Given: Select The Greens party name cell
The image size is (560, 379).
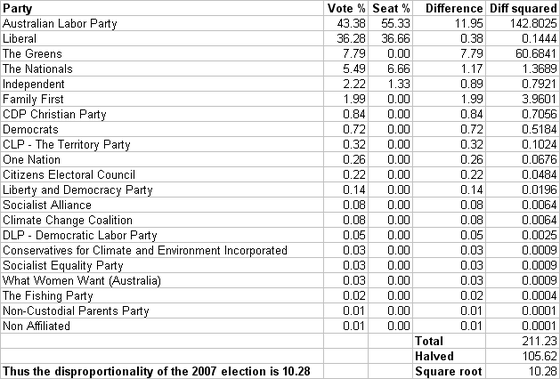Looking at the screenshot, I should (x=162, y=54).
